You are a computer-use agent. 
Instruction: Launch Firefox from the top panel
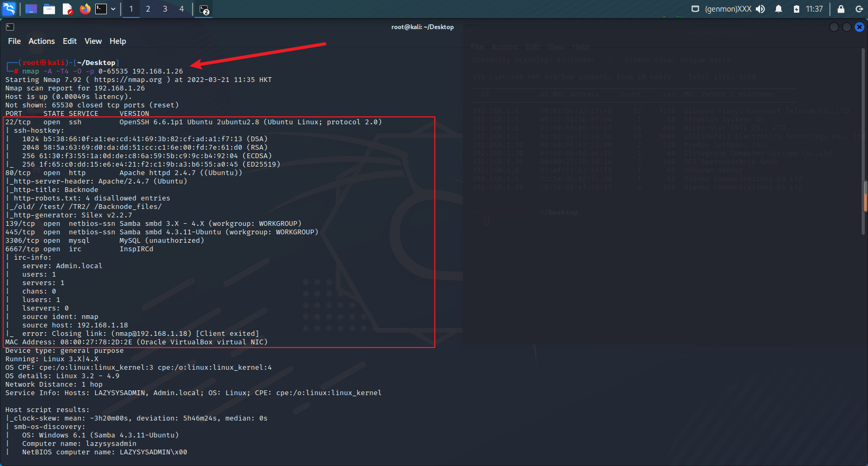(85, 9)
